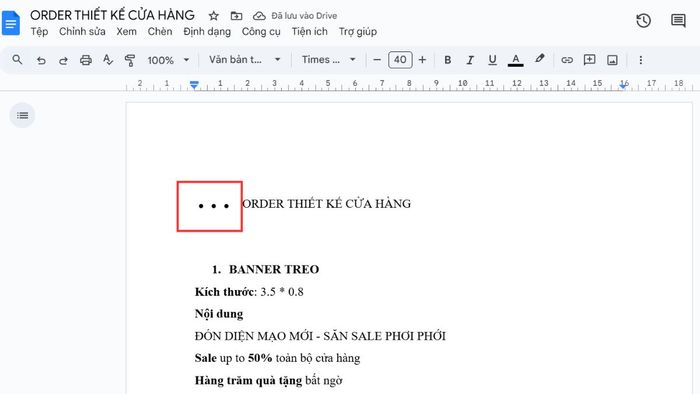Toggle bold formatting

pos(447,60)
